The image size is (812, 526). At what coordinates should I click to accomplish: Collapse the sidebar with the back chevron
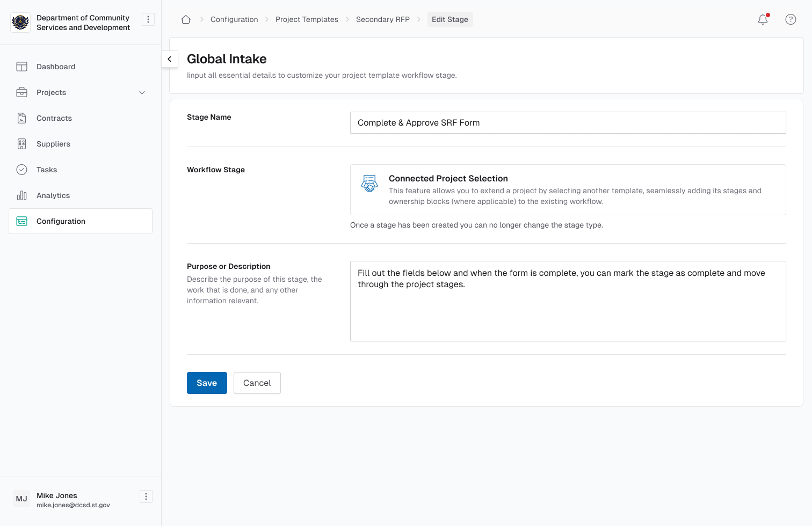(170, 59)
